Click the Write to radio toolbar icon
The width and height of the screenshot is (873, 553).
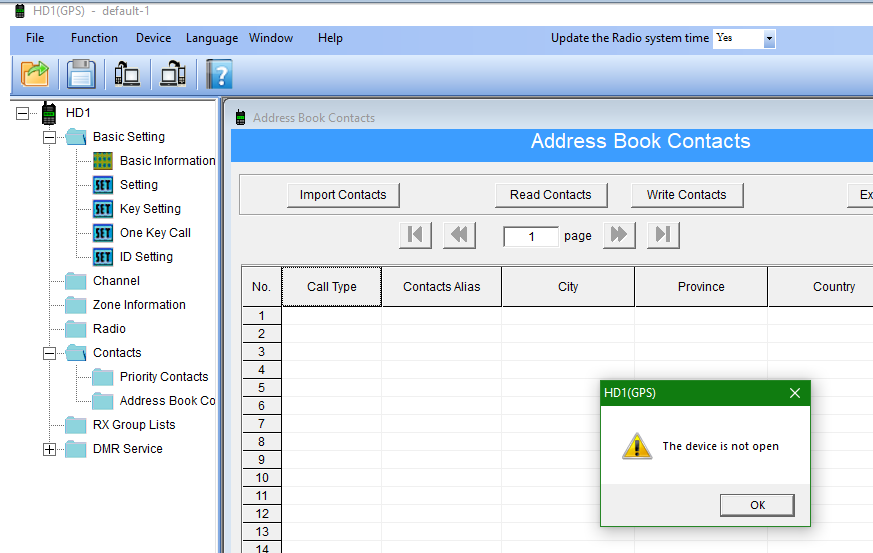tap(173, 74)
